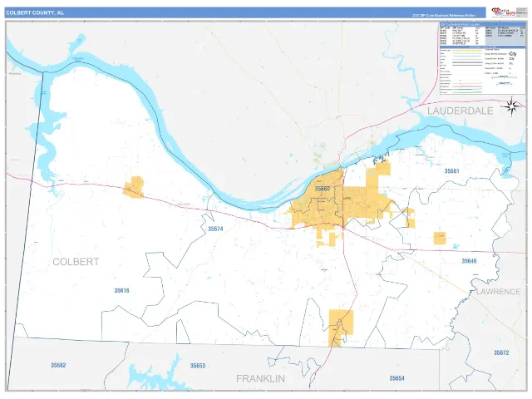
Task: Click ZIP code label 35674
Action: [x=215, y=229]
